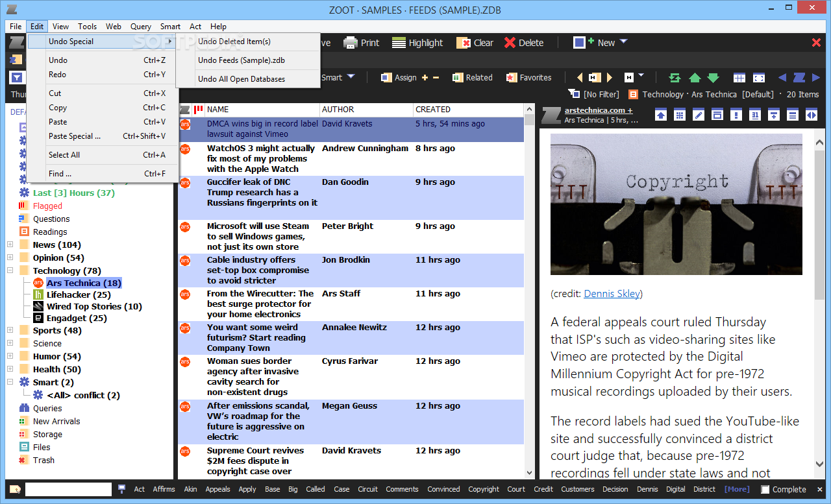Click the blue left navigation arrow

pyautogui.click(x=782, y=78)
